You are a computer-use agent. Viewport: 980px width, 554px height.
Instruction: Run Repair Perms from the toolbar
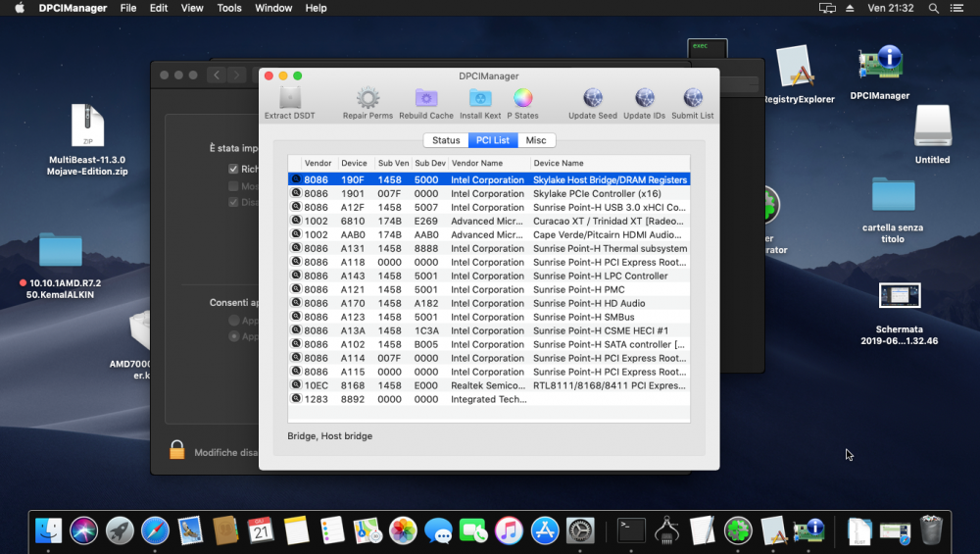point(367,98)
